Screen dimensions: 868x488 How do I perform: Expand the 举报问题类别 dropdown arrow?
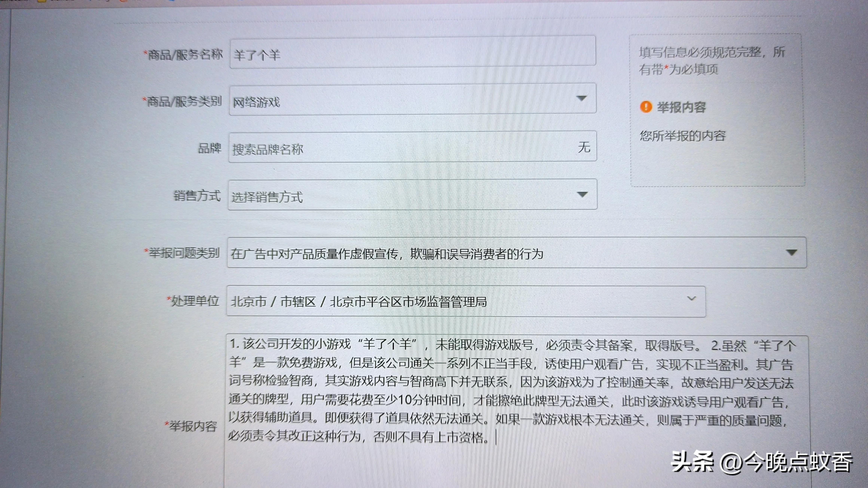pos(791,252)
